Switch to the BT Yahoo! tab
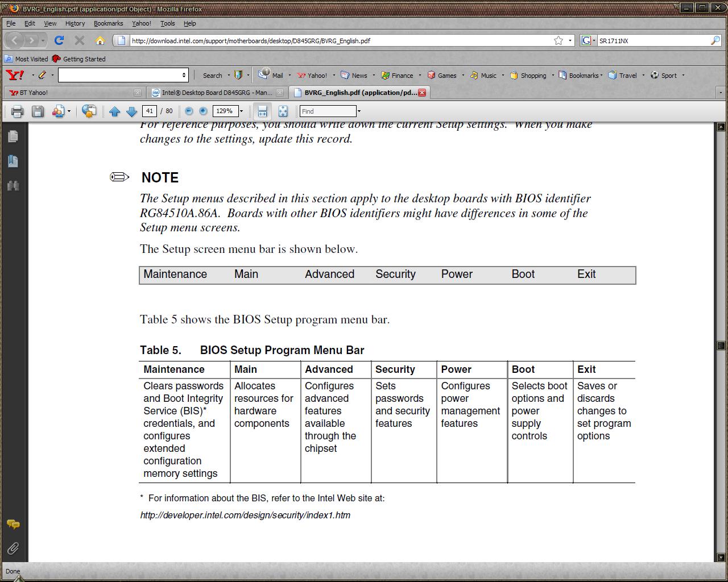Image resolution: width=728 pixels, height=582 pixels. 73,93
